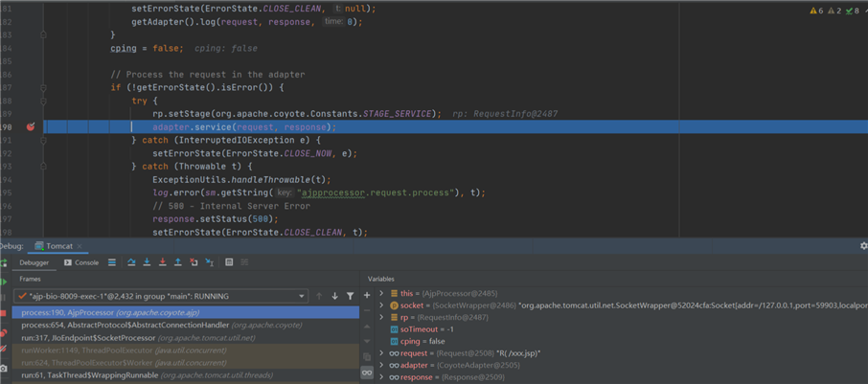Click the plus New Watch icon
Viewport: 868px width, 384px height.
pos(367,296)
